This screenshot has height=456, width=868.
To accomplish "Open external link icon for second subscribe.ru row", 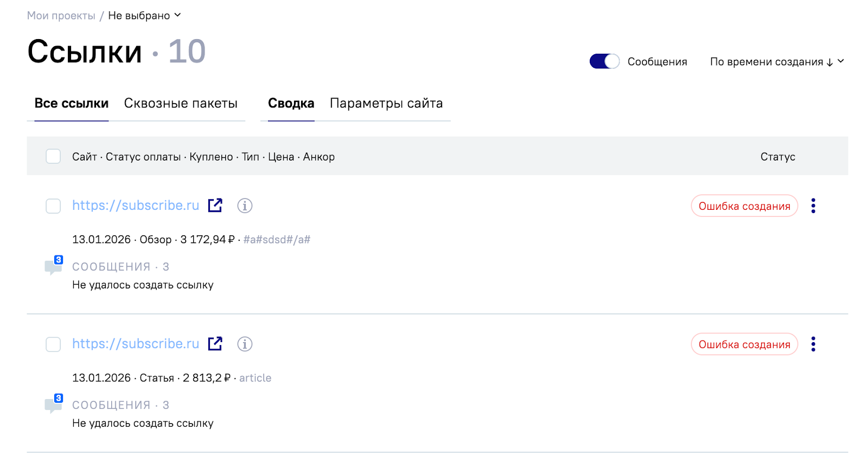I will coord(215,344).
